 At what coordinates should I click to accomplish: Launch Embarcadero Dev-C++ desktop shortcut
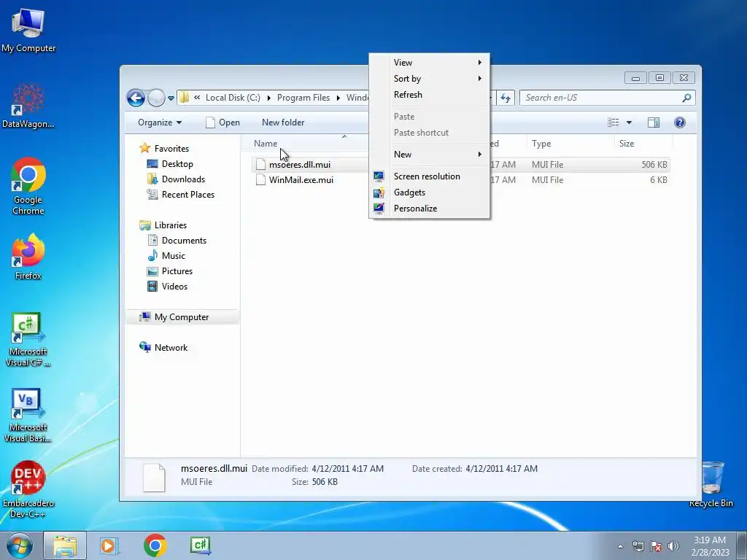(28, 489)
